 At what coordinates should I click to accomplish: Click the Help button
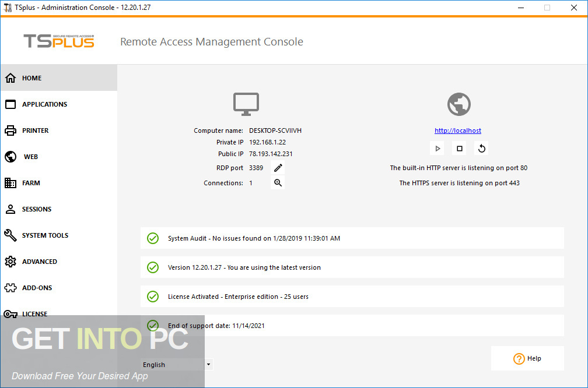tap(527, 358)
